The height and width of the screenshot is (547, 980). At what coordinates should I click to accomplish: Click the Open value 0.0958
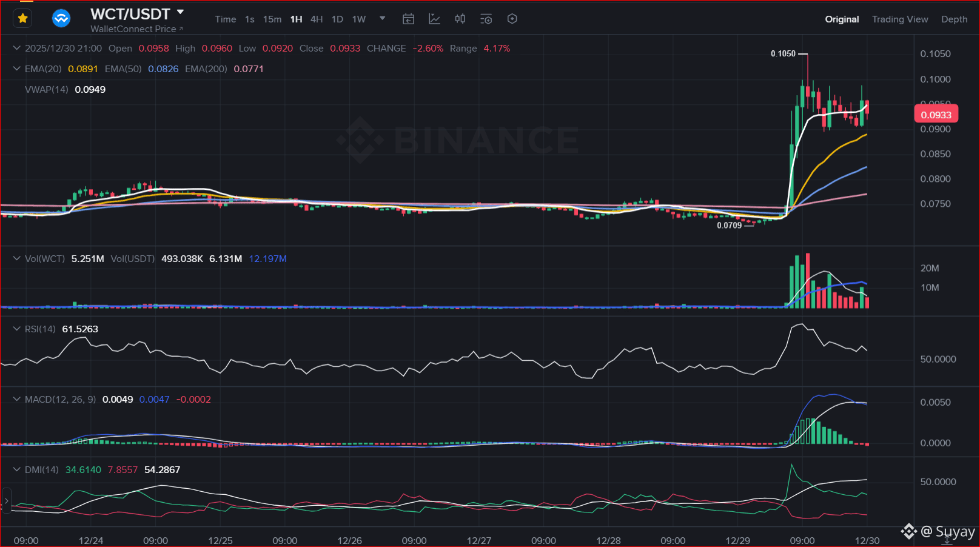tap(153, 48)
